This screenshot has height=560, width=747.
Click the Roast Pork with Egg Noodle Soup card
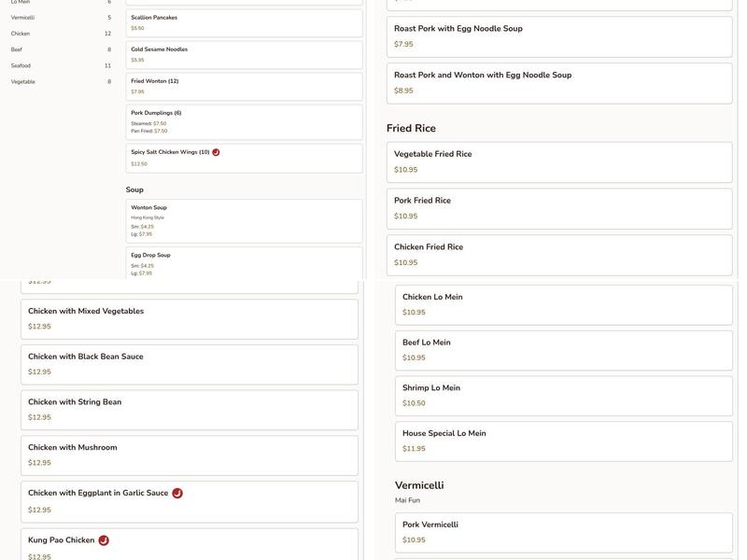(558, 35)
